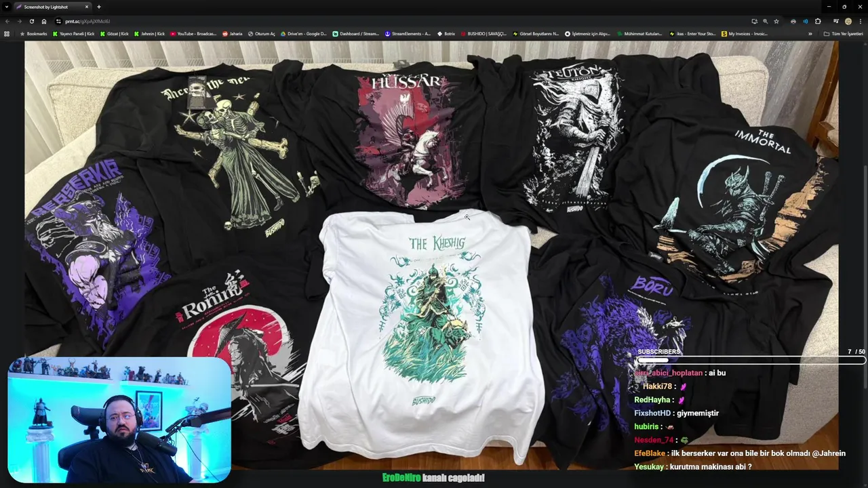Expand the hidden bookmarks overflow chevron
Viewport: 868px width, 488px height.
point(810,33)
